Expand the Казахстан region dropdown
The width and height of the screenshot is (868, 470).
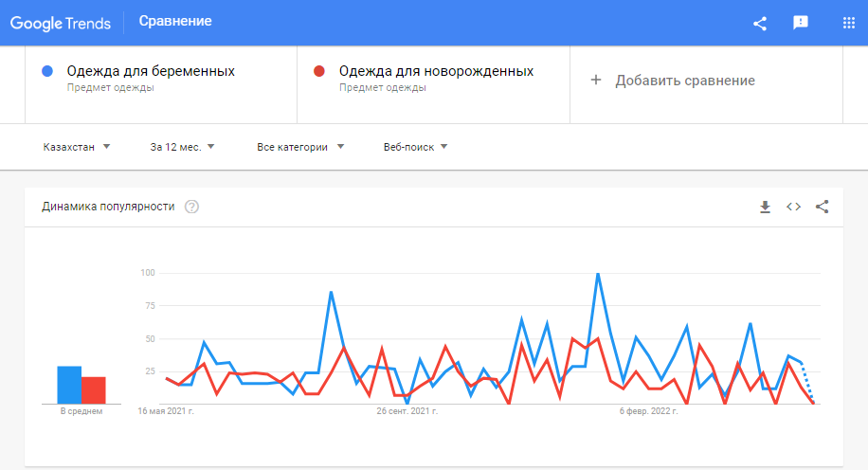pos(78,147)
